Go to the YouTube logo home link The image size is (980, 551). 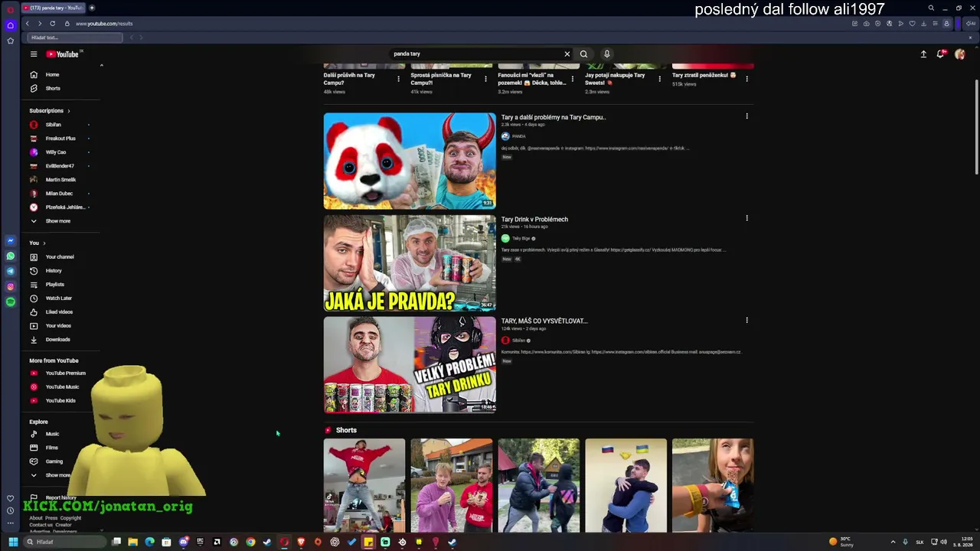(x=64, y=54)
